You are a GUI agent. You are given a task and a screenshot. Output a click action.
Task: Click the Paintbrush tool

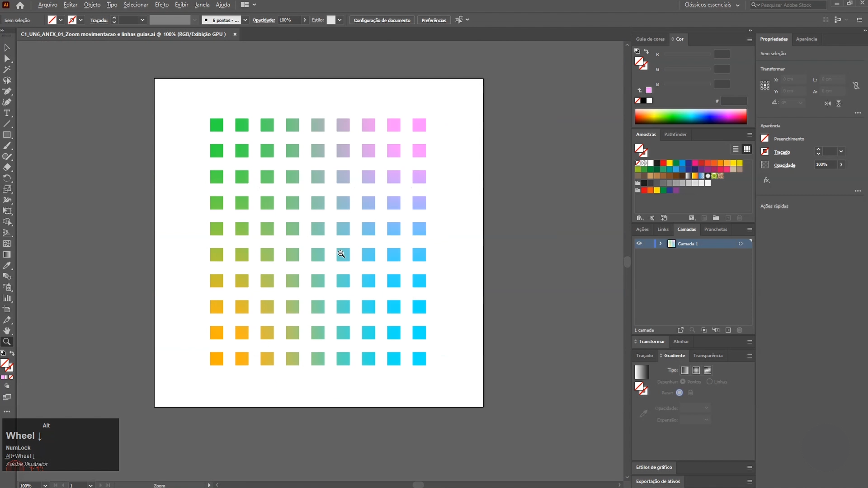(7, 146)
